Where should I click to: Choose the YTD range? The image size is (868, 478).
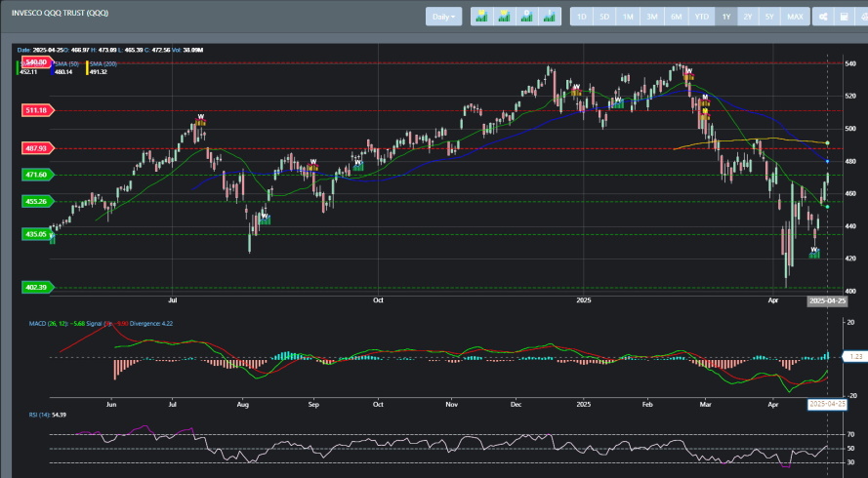coord(702,17)
